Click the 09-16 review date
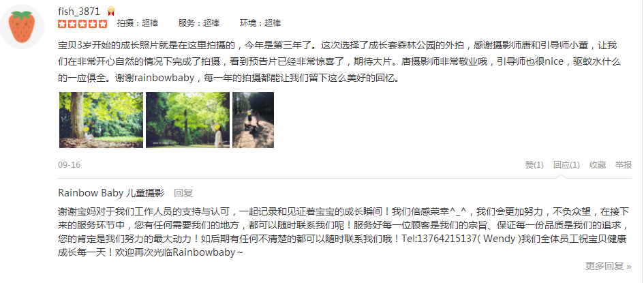The image size is (644, 283). coord(69,165)
